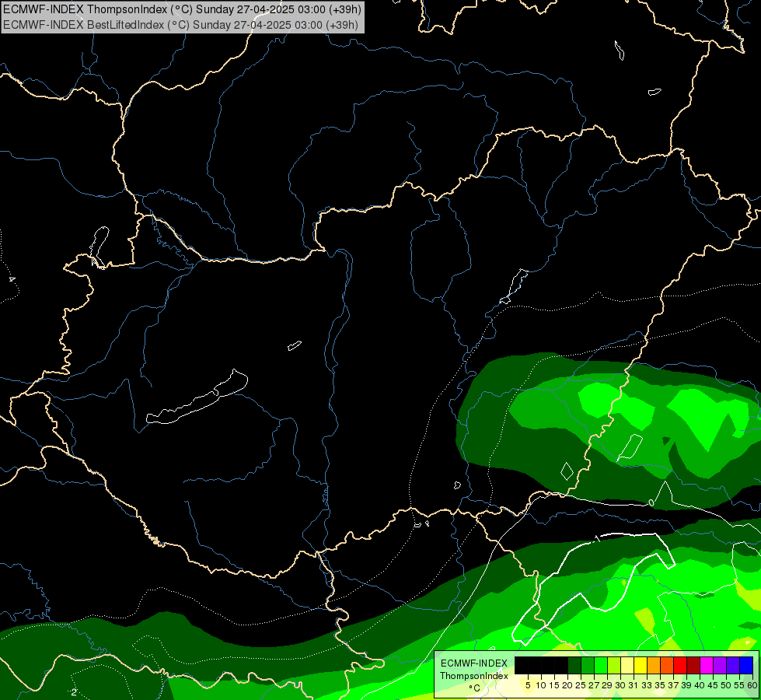
Task: Click the legend value 29
Action: 608,685
